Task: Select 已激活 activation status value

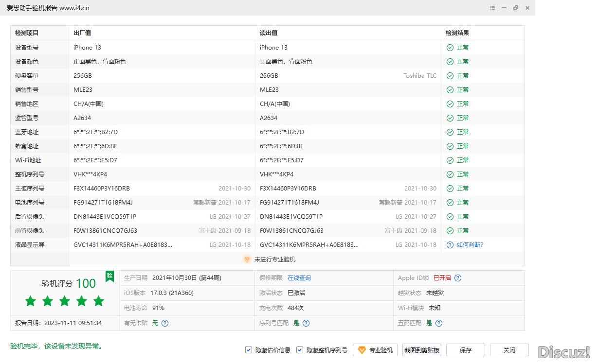Action: click(x=296, y=293)
